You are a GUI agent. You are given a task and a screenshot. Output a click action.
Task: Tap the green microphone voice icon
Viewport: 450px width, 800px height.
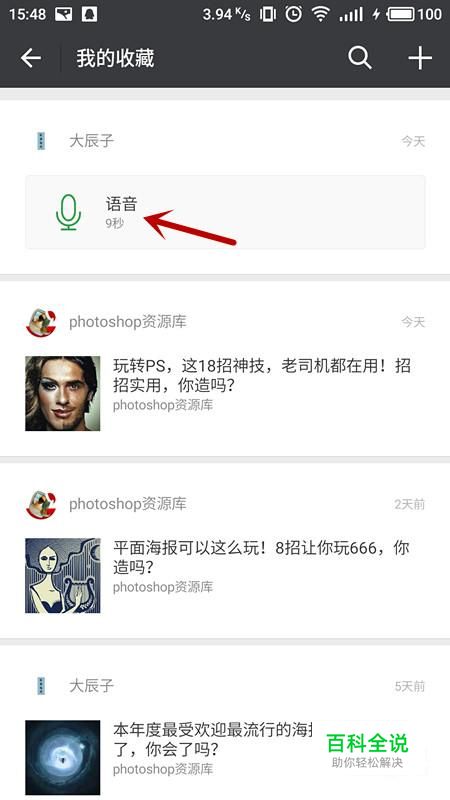click(x=68, y=212)
